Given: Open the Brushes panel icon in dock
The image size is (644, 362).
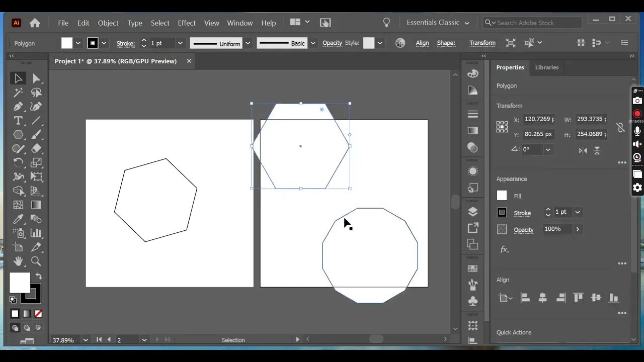Looking at the screenshot, I should point(473,285).
